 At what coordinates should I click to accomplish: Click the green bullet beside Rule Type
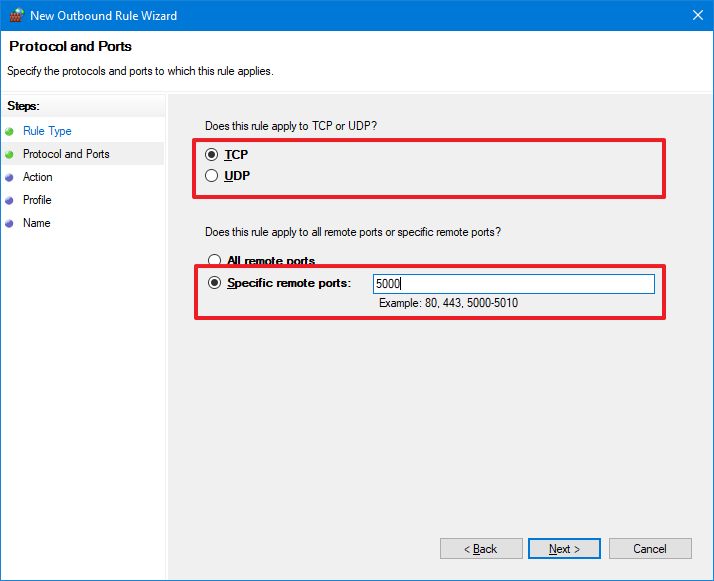click(10, 131)
